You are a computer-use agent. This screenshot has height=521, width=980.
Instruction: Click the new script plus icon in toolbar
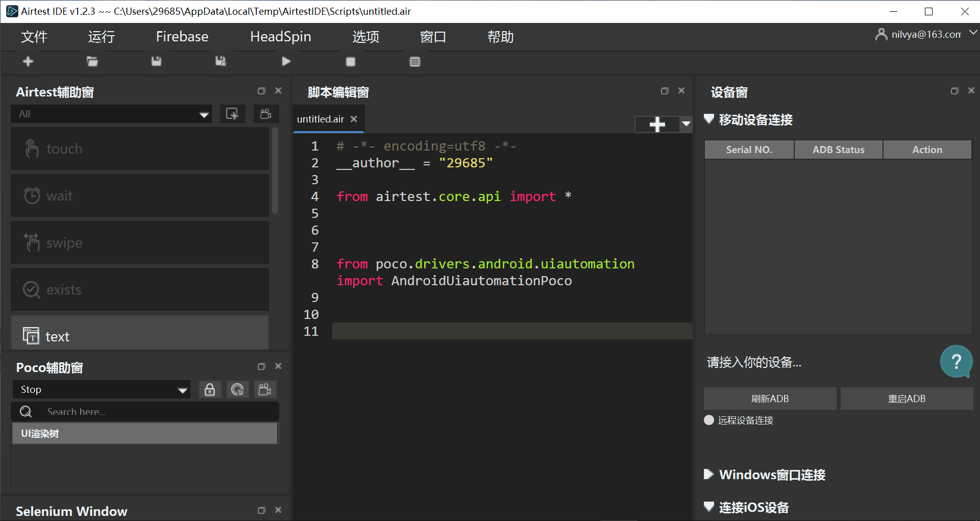[28, 62]
